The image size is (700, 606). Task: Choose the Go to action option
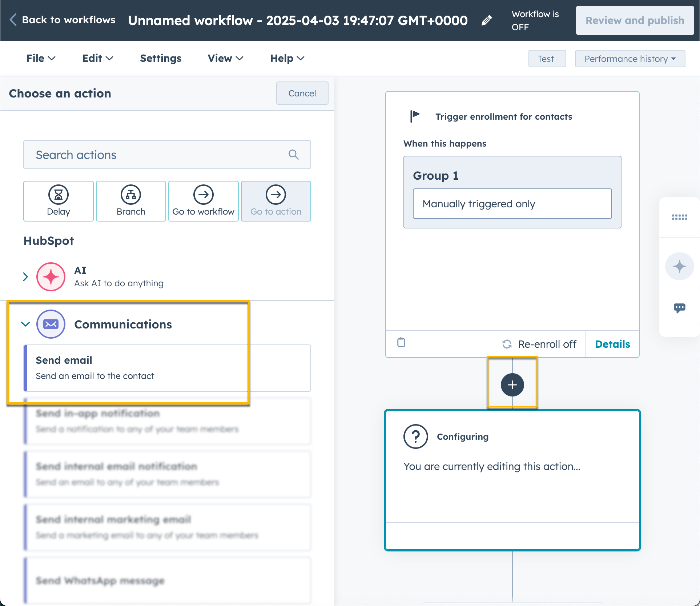276,201
